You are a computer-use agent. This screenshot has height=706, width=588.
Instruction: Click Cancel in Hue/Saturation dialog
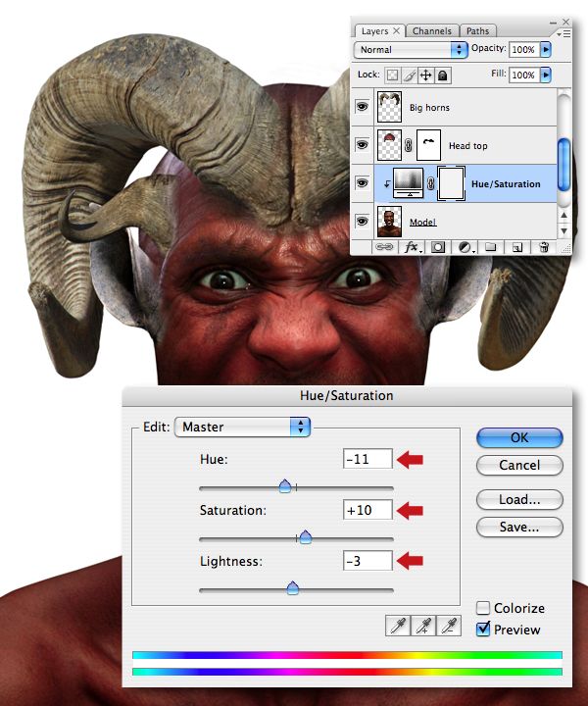519,465
